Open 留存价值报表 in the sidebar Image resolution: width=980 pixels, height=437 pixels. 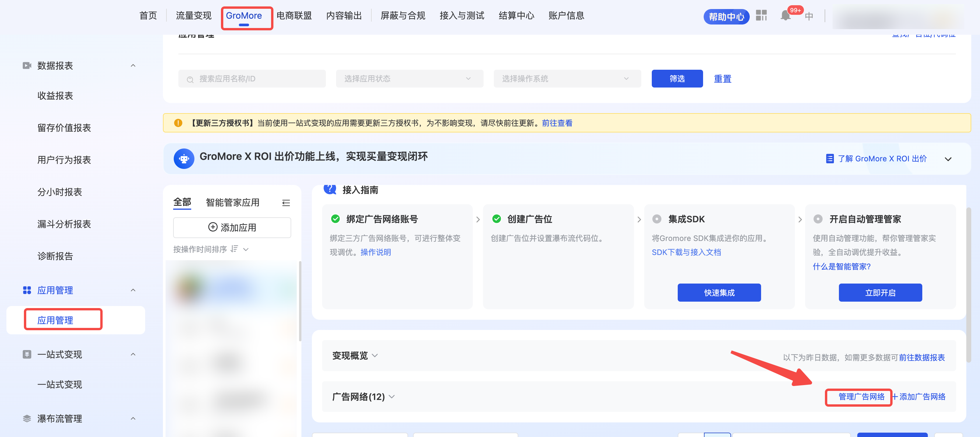(64, 127)
